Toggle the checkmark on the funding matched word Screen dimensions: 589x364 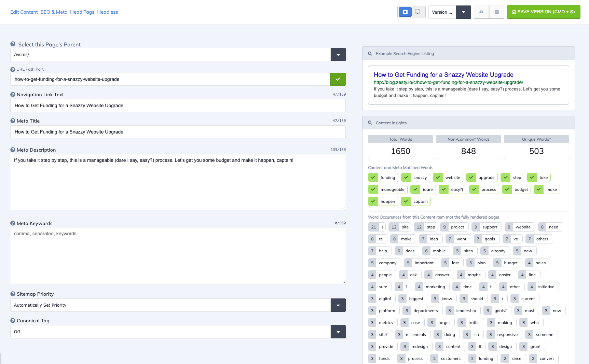pyautogui.click(x=373, y=177)
